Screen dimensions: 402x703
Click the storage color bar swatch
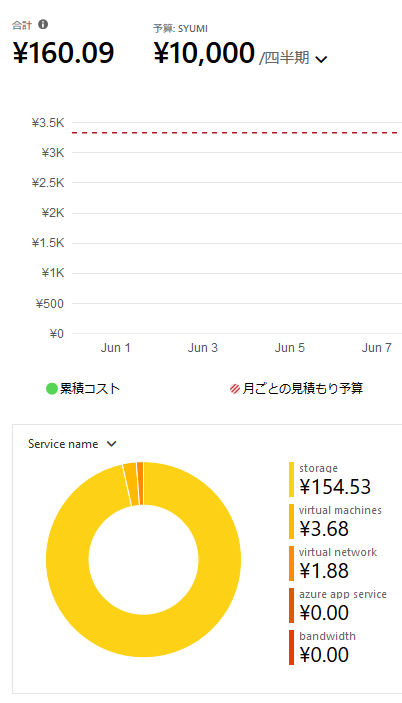tap(291, 480)
